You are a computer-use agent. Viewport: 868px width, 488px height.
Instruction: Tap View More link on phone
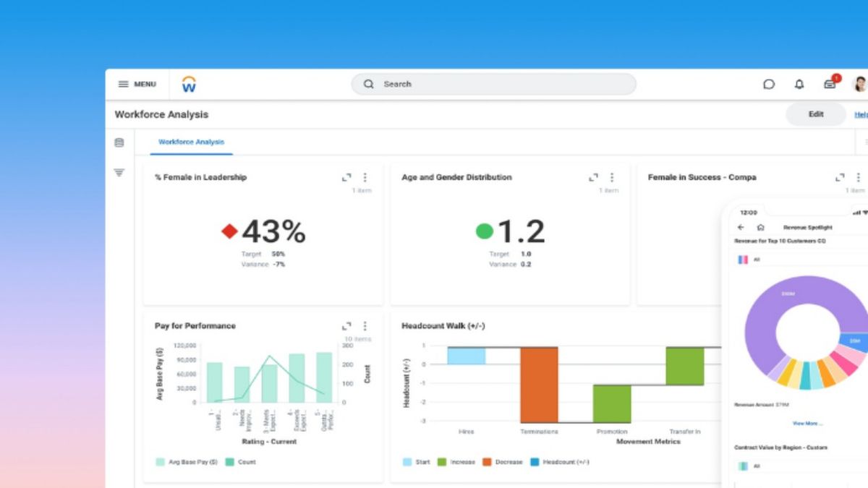coord(807,423)
